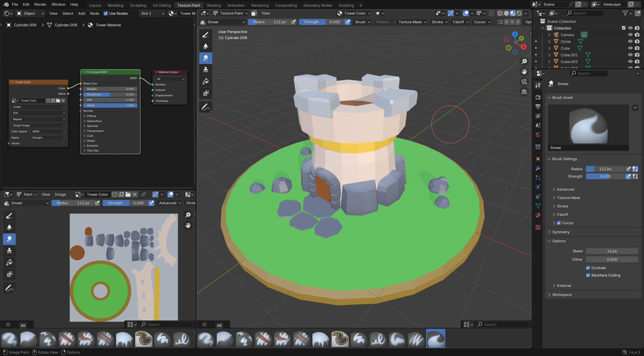Disable the Use Nodes checkbox
Screen dimensions: 644x356
click(106, 13)
